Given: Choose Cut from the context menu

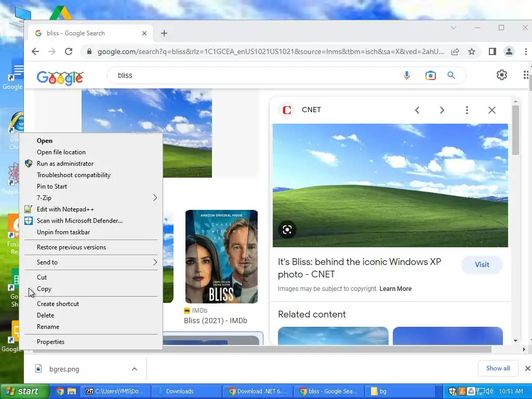Looking at the screenshot, I should click(x=91, y=277).
